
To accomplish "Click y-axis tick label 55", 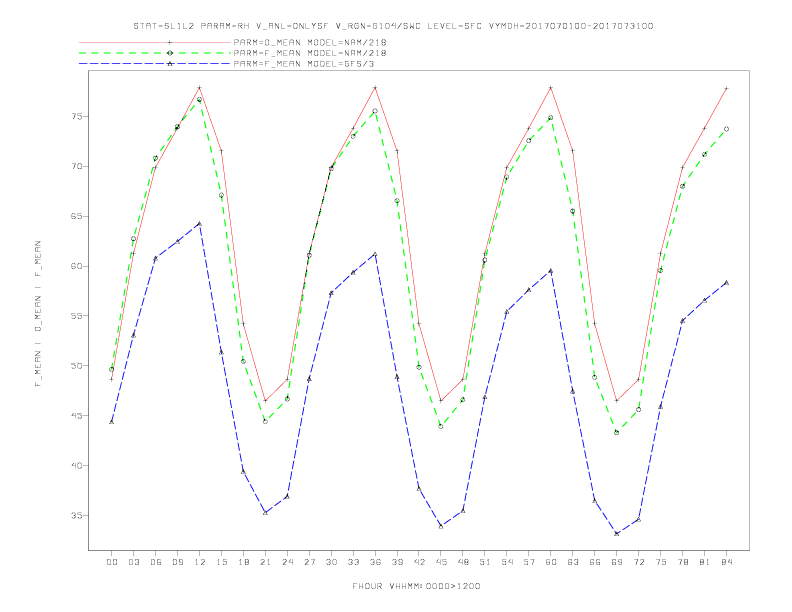I will [77, 316].
